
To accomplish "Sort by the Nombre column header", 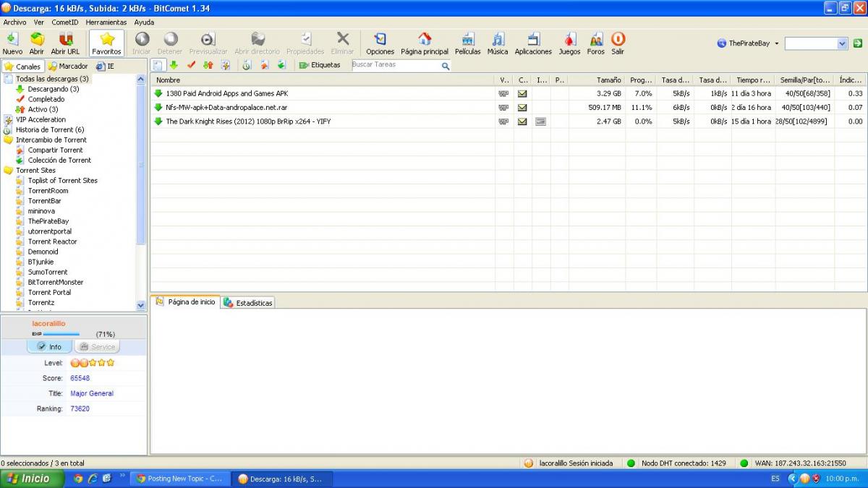I will click(x=323, y=80).
